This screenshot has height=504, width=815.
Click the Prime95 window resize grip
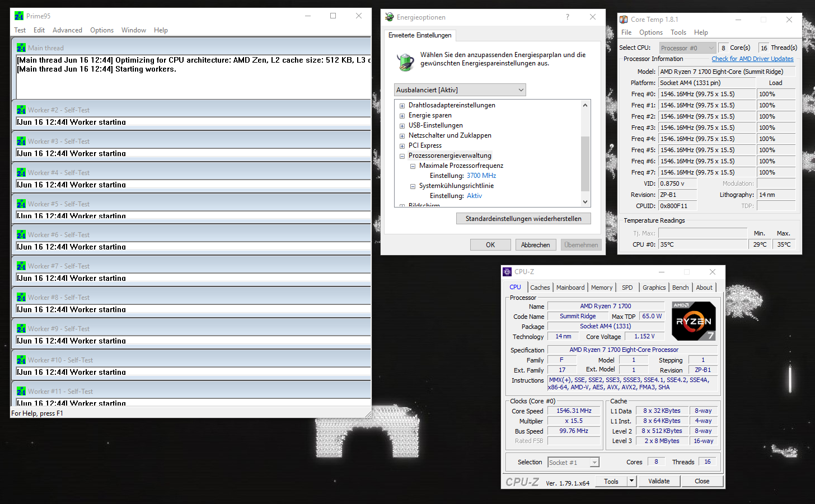point(368,414)
